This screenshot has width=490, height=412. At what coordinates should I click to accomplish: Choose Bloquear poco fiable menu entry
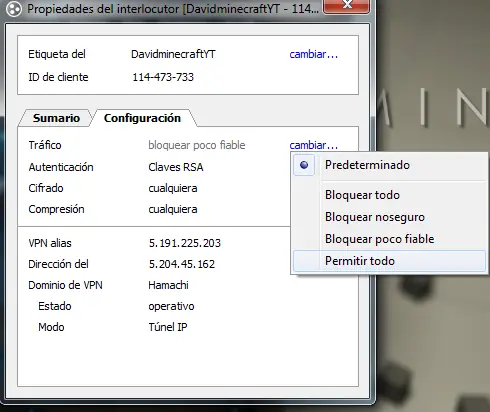389,239
